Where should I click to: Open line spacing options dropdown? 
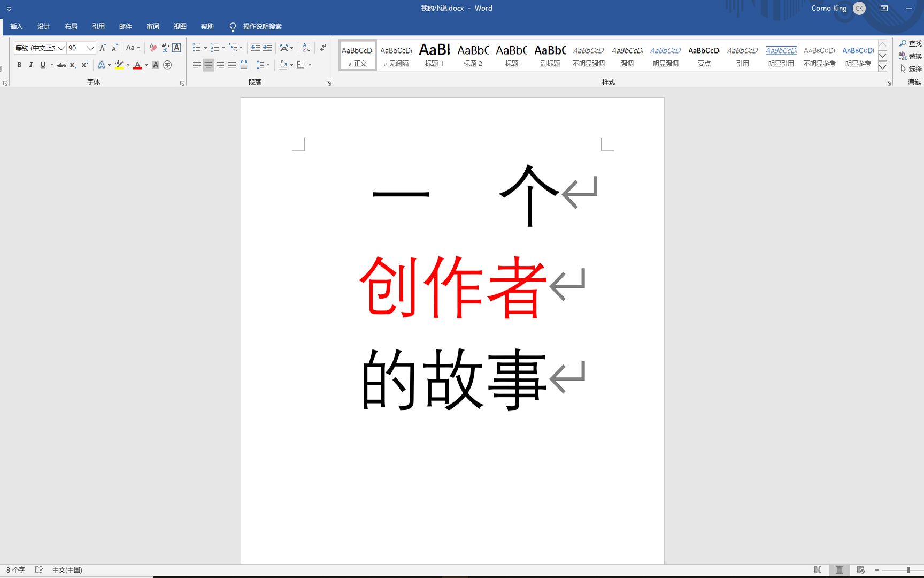tap(263, 65)
